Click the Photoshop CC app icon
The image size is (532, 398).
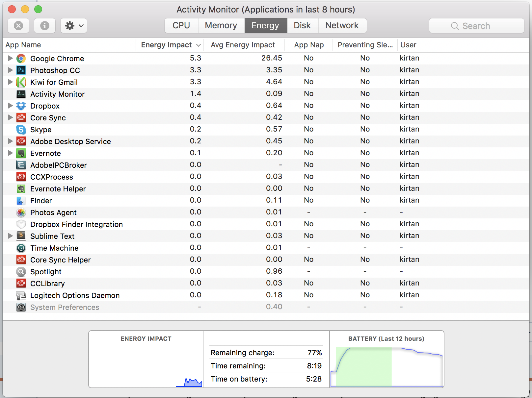click(21, 70)
